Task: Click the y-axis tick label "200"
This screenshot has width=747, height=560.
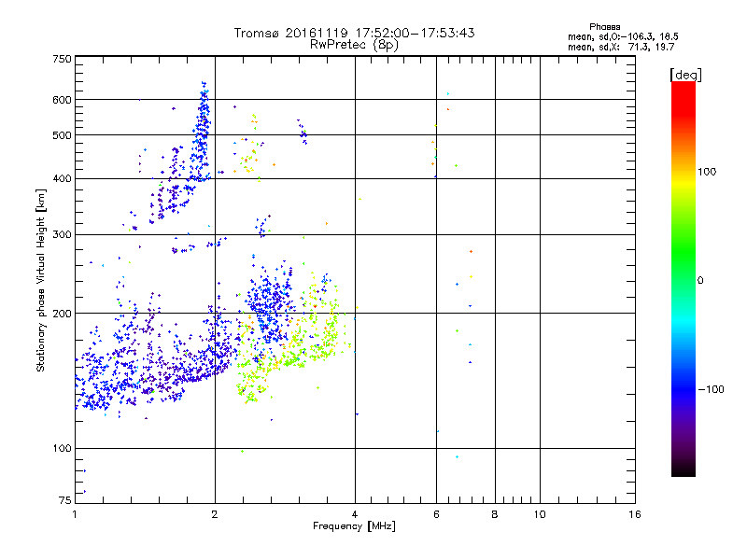Action: pos(62,314)
